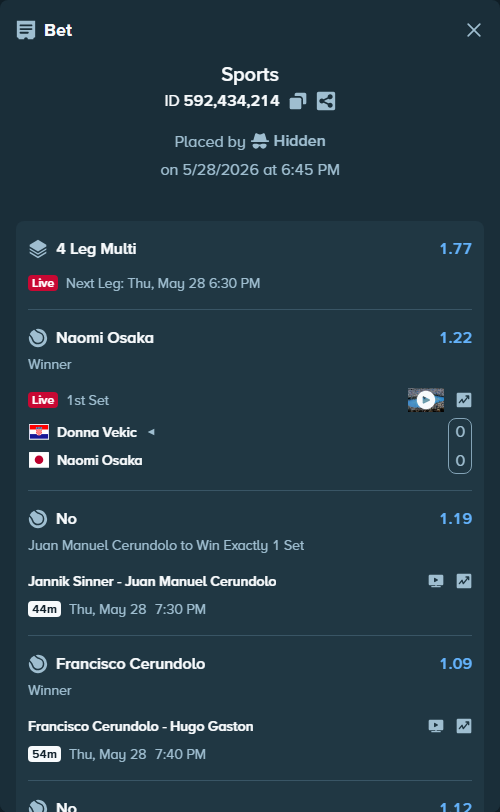
Task: Click the 4 Leg Multi stack icon
Action: click(x=38, y=249)
